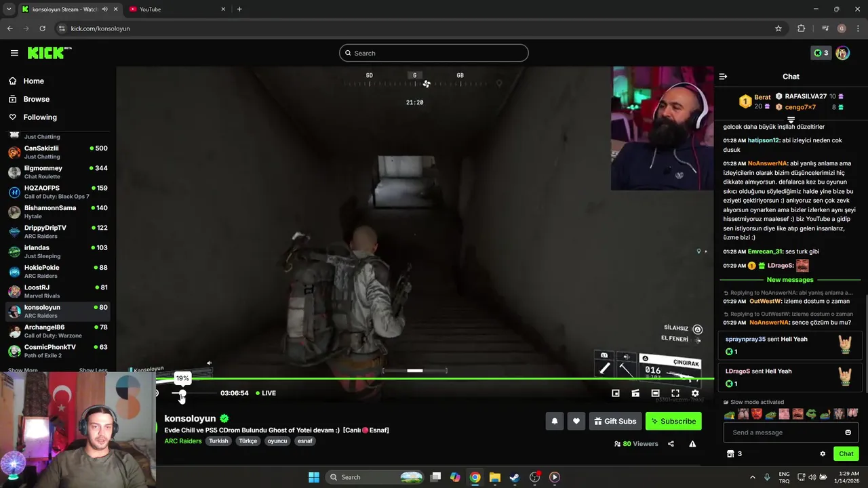
Task: Open NoAnswerNA username in chat
Action: coord(767,163)
